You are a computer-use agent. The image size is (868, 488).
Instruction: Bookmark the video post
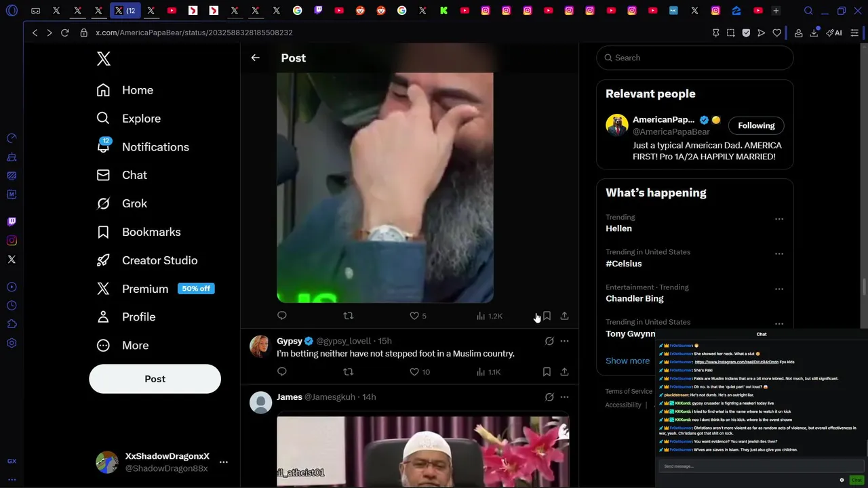pyautogui.click(x=547, y=316)
